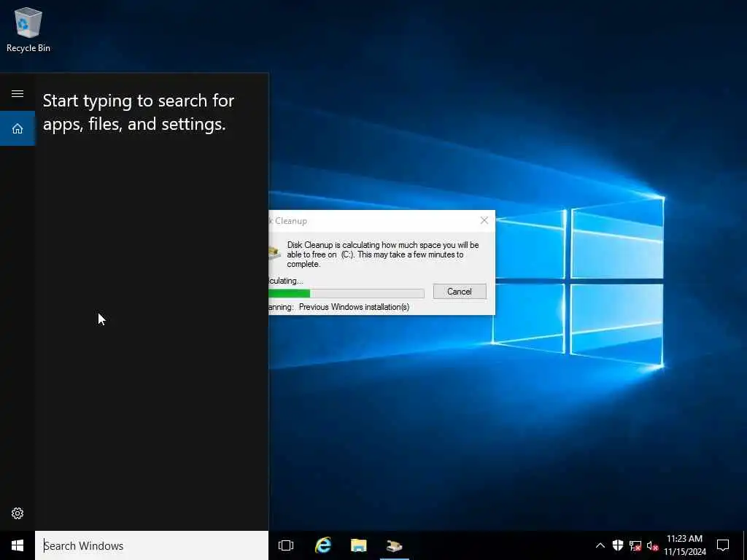This screenshot has width=747, height=560.
Task: Select the Home icon in search sidebar
Action: point(18,128)
